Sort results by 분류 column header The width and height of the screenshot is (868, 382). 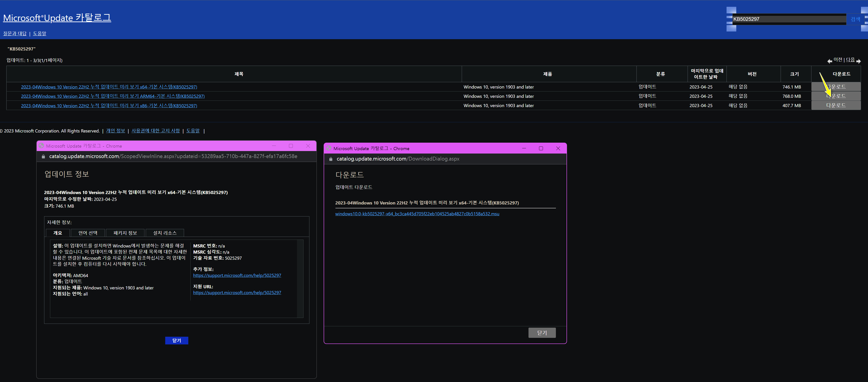660,74
